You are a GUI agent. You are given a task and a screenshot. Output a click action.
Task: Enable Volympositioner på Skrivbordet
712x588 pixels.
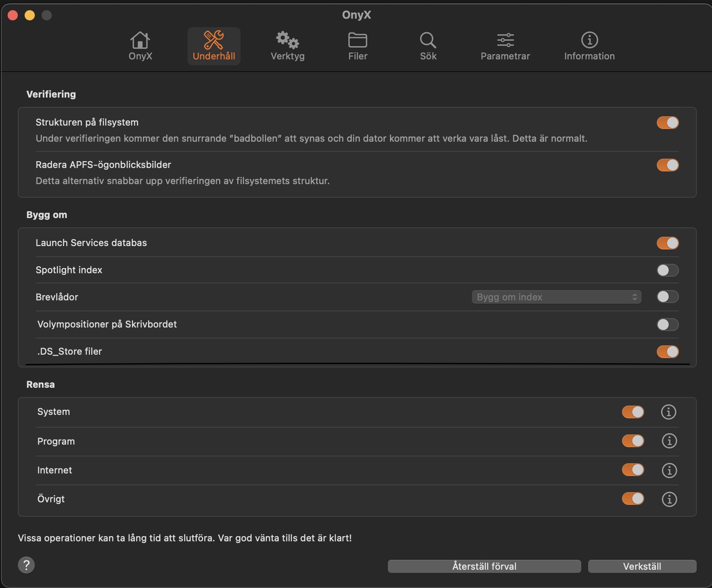tap(667, 325)
